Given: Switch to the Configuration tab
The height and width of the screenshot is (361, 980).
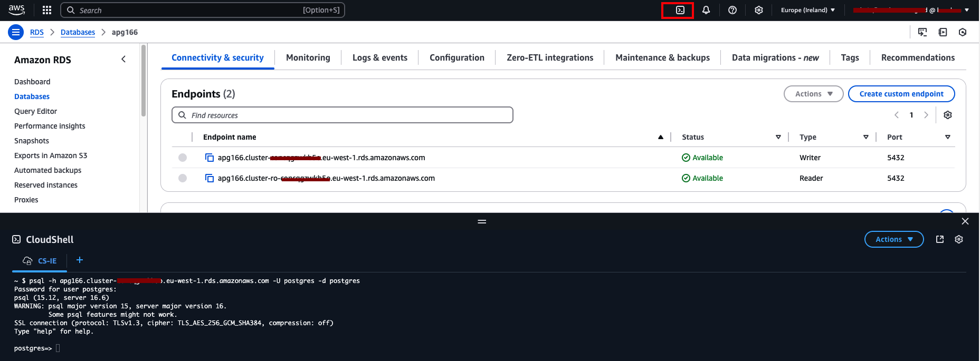Looking at the screenshot, I should [x=457, y=57].
